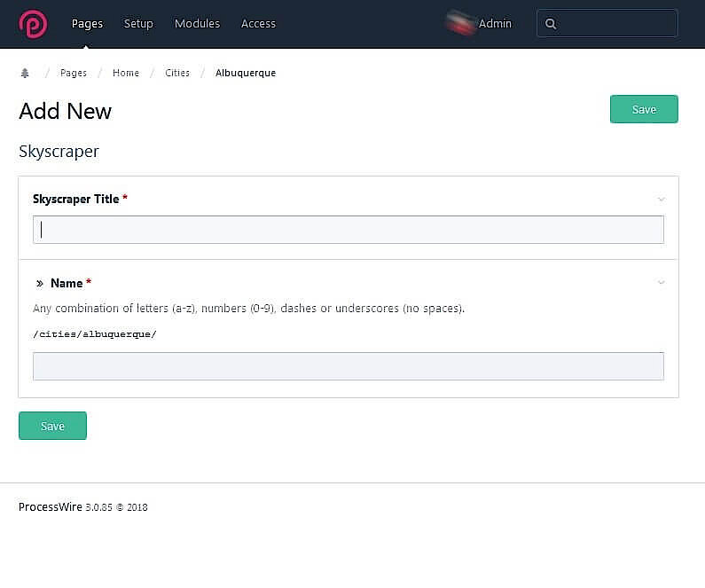Click the ProcessWire logo icon

pos(33,24)
